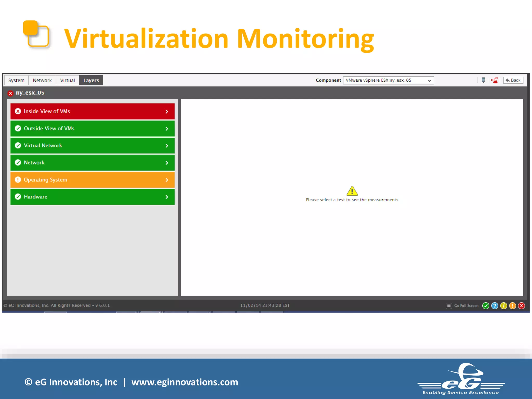Click the timestamp 11/02/14 23:43:28 EST
The height and width of the screenshot is (399, 532).
pyautogui.click(x=265, y=305)
